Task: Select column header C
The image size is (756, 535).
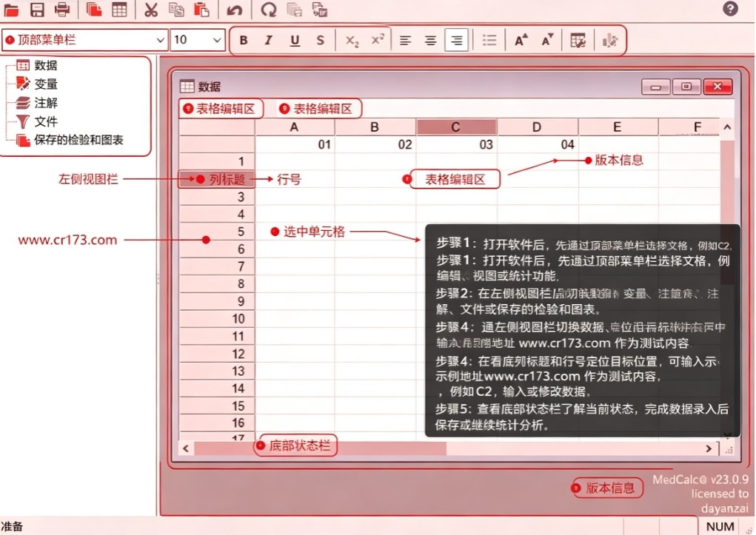Action: click(455, 127)
